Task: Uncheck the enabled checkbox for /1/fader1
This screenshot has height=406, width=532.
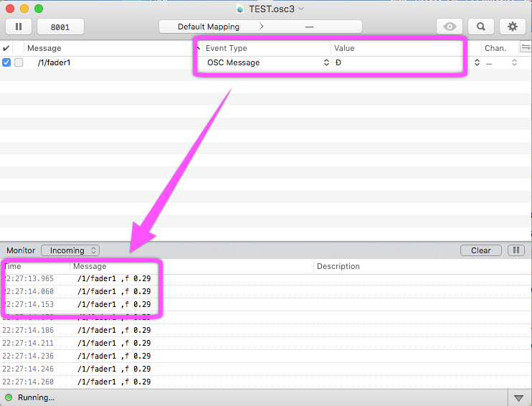Action: 6,62
